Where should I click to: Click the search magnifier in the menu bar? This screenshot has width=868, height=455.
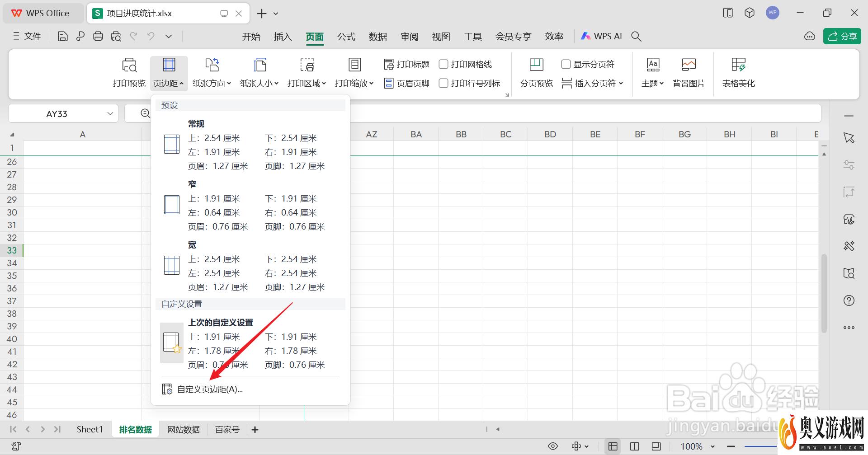coord(636,37)
